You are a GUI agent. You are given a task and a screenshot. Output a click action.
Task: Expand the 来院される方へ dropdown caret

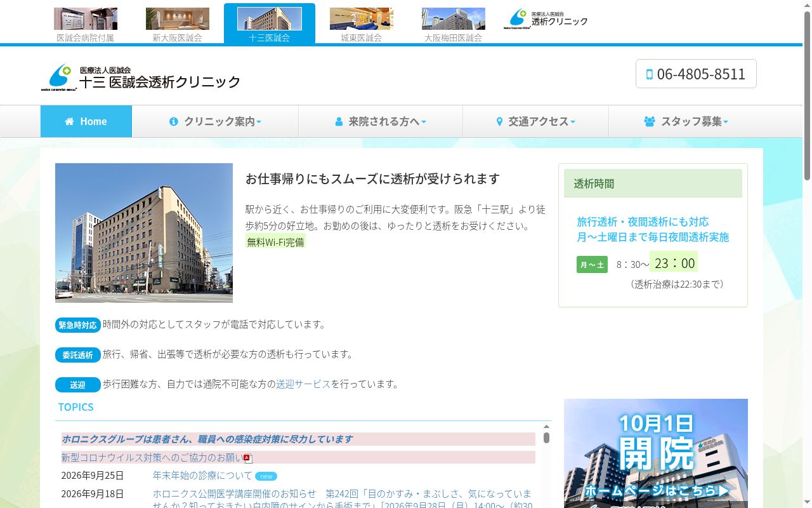click(x=424, y=122)
